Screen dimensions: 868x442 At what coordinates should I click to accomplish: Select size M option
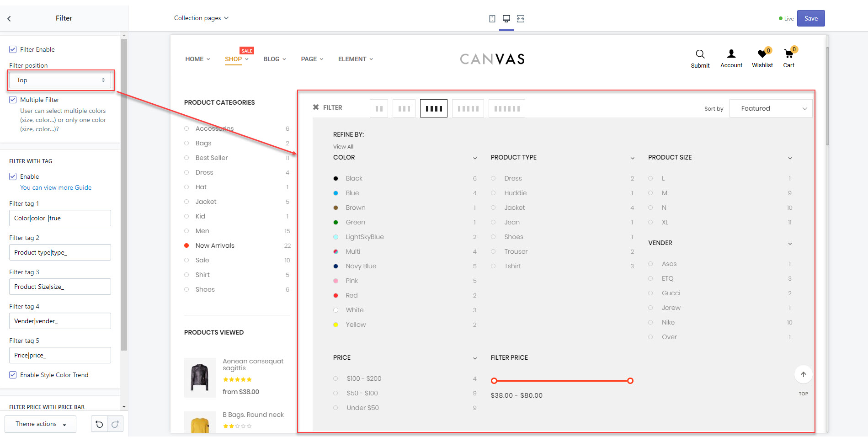click(664, 193)
